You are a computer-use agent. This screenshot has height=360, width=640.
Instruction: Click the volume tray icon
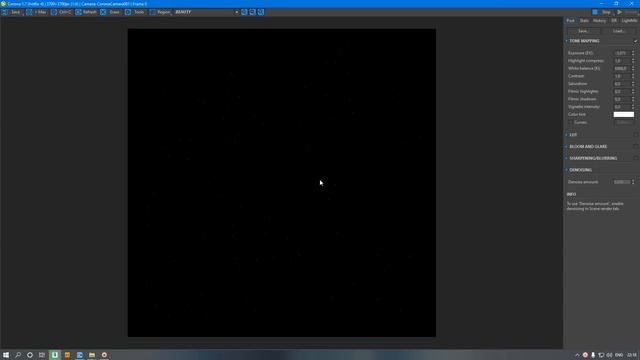tap(609, 355)
